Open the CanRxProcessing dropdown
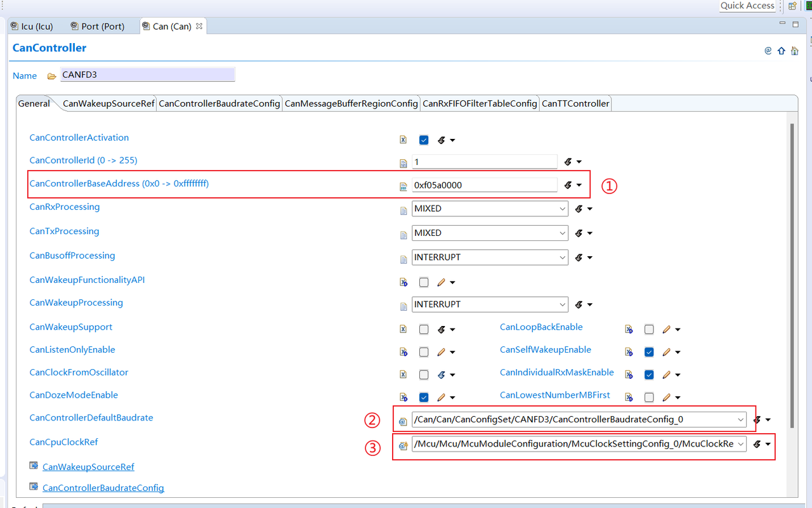This screenshot has width=812, height=508. (x=562, y=209)
